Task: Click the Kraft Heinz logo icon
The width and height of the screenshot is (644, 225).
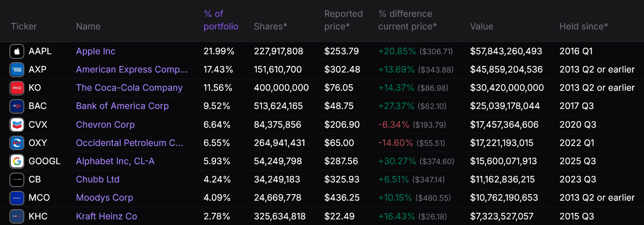Action: click(x=17, y=216)
